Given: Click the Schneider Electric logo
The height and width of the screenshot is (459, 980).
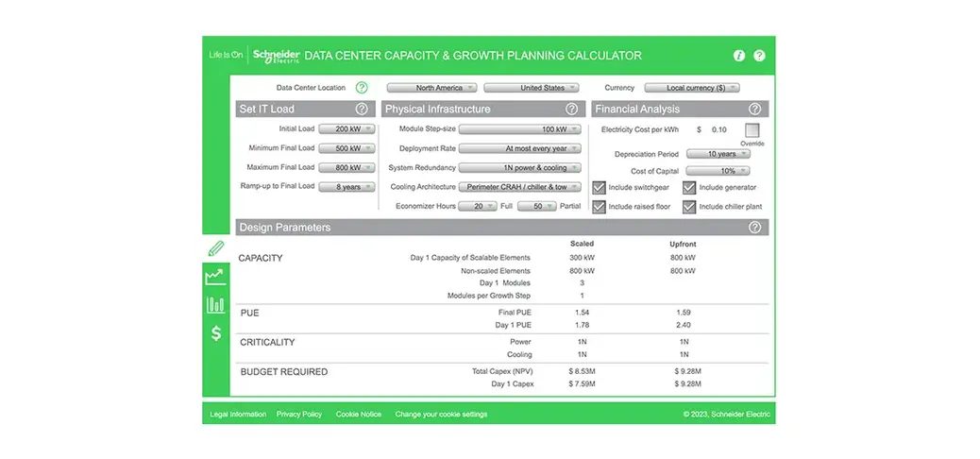Looking at the screenshot, I should click(276, 56).
